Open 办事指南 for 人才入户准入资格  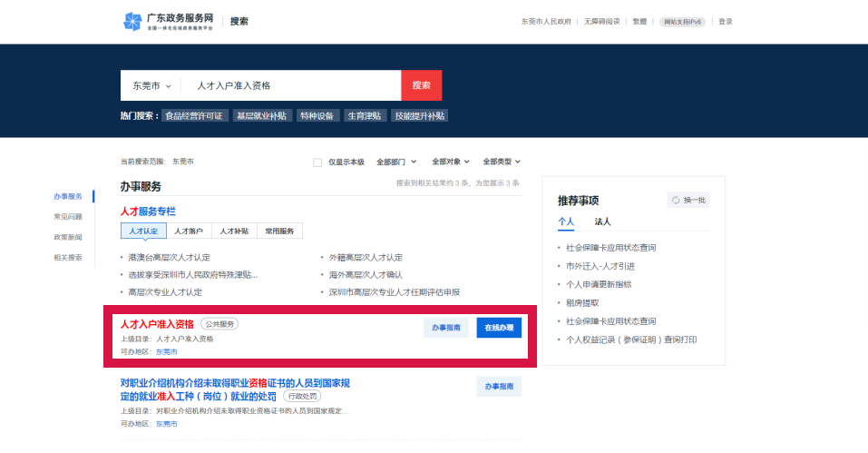coord(445,328)
